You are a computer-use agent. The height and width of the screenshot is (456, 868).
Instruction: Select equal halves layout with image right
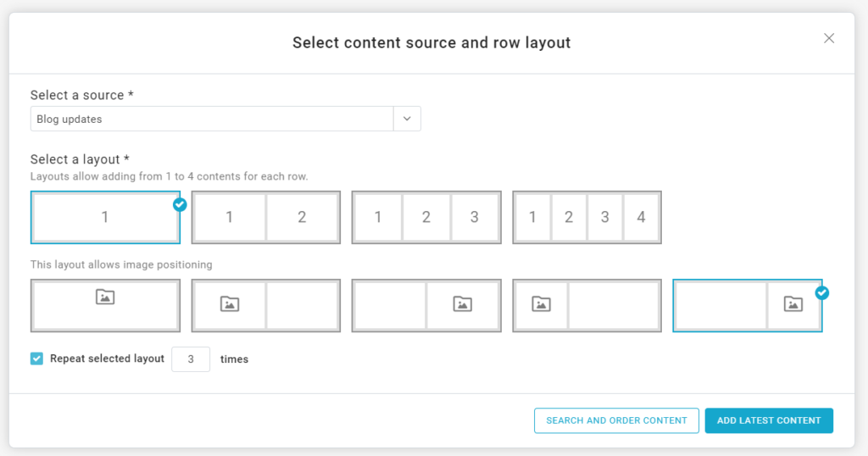coord(426,305)
